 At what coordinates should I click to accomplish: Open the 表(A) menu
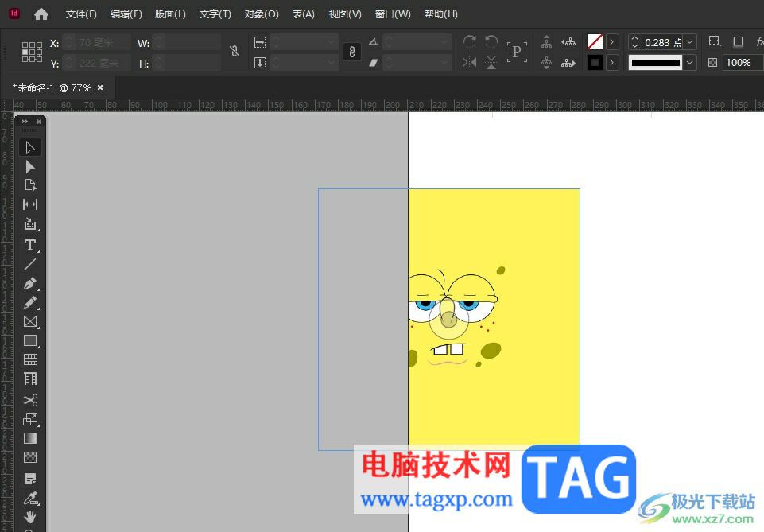pyautogui.click(x=304, y=14)
